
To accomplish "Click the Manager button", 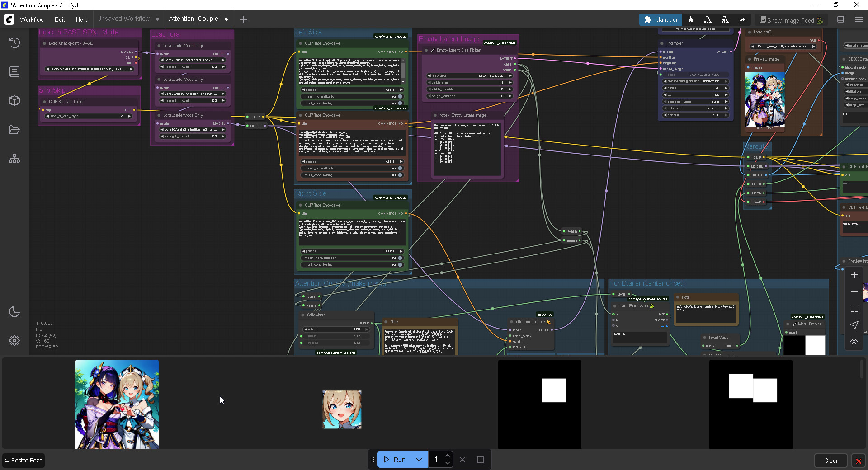I will 660,19.
